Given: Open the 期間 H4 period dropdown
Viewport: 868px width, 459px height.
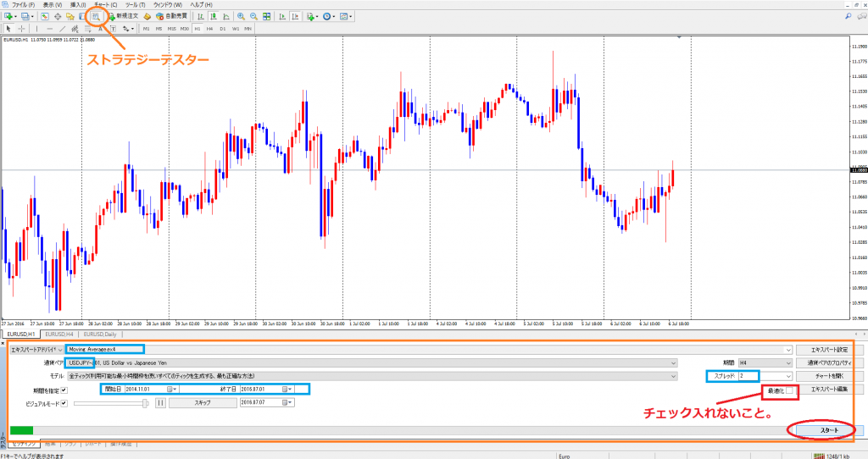Looking at the screenshot, I should point(765,362).
